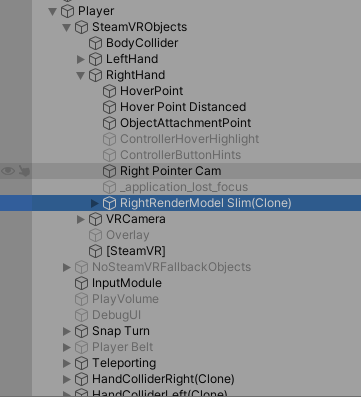
Task: Select the ObjectAttachmentPoint cube icon
Action: pyautogui.click(x=109, y=123)
